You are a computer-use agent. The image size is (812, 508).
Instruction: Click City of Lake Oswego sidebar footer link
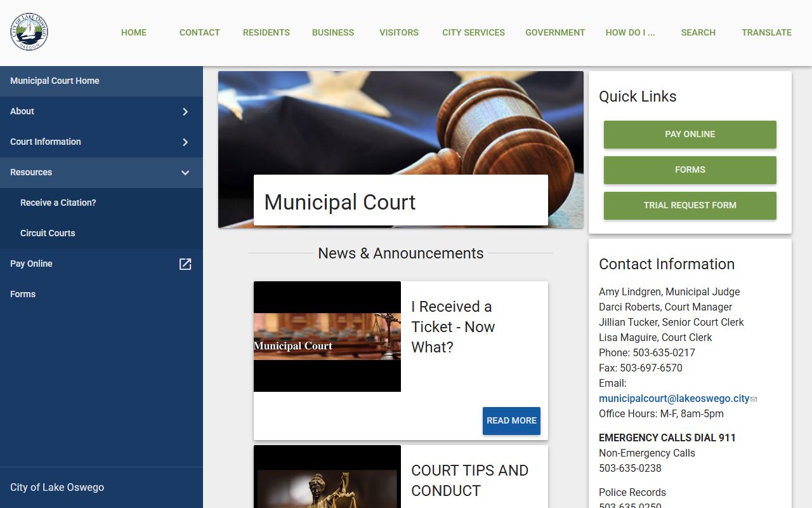(x=57, y=488)
